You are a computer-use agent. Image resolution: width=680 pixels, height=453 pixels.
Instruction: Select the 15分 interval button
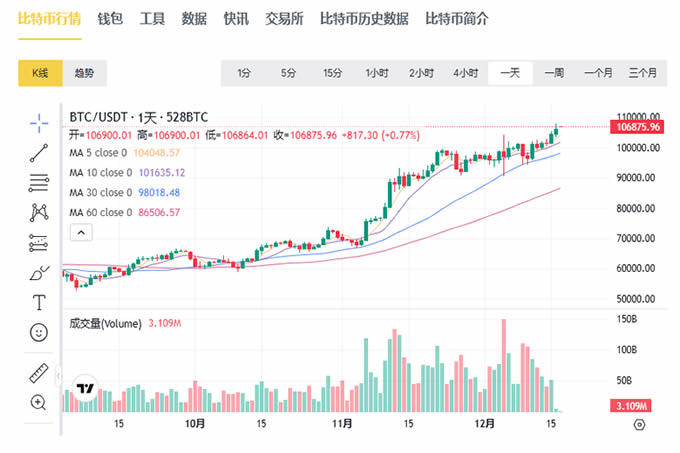pyautogui.click(x=332, y=73)
